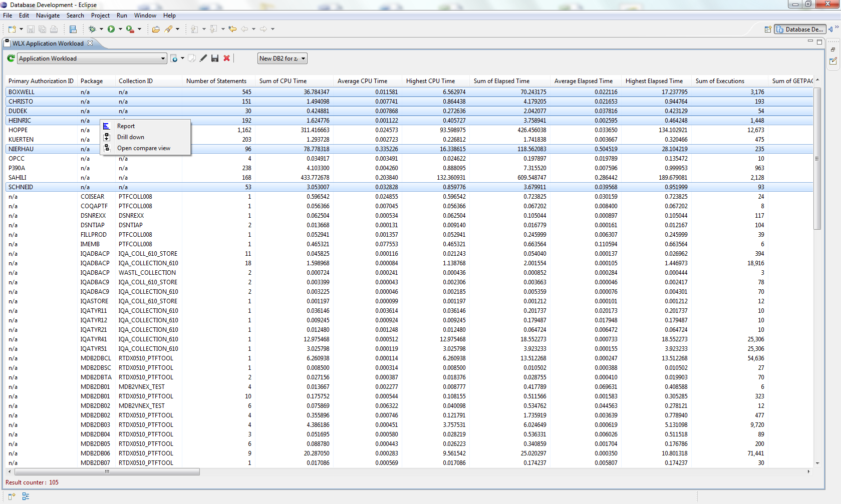Click the red X delete icon
This screenshot has height=504, width=841.
click(x=226, y=59)
